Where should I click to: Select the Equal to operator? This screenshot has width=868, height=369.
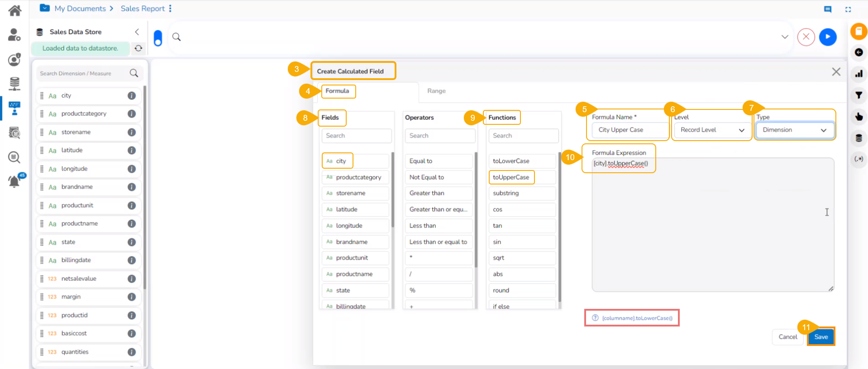[439, 161]
